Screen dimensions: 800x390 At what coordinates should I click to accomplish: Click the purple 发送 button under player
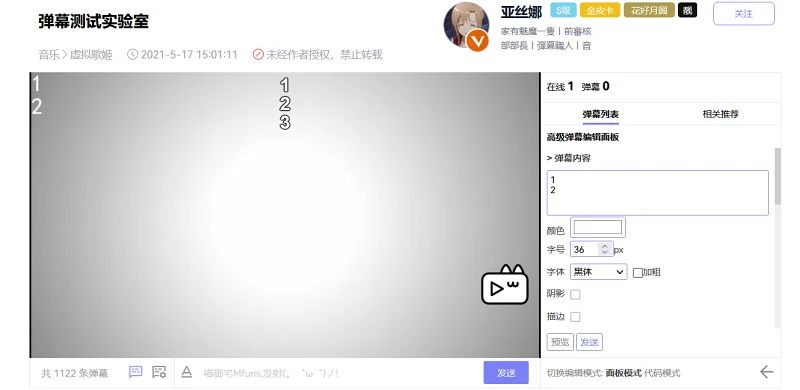pyautogui.click(x=506, y=373)
